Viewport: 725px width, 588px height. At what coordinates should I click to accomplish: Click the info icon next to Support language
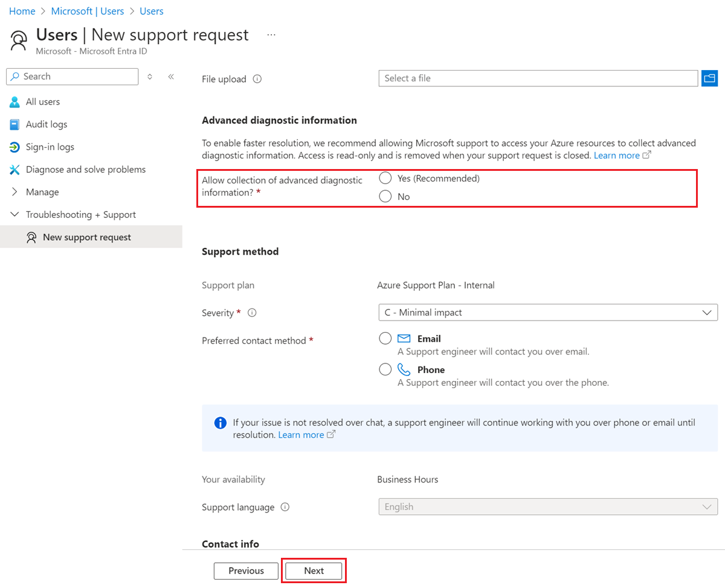[285, 507]
